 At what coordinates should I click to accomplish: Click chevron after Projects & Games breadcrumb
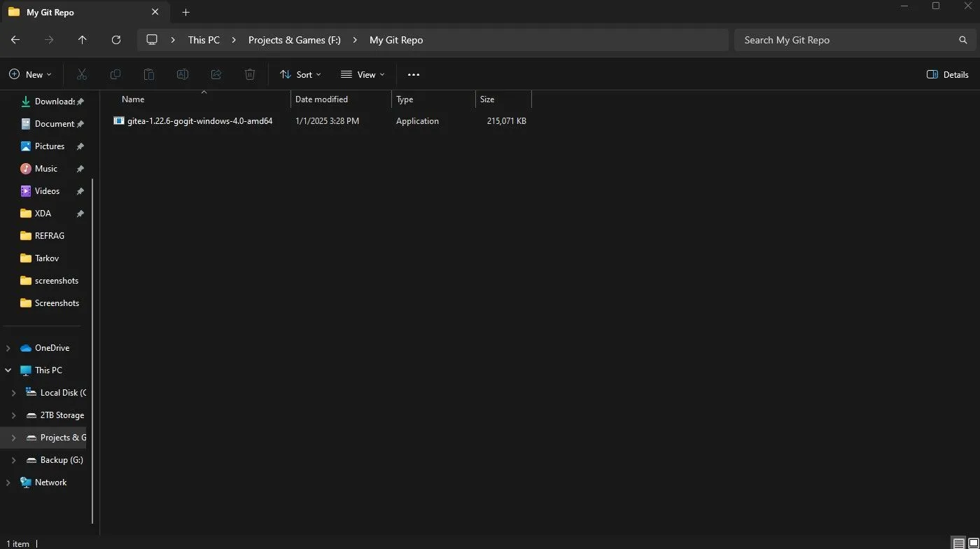pos(355,40)
